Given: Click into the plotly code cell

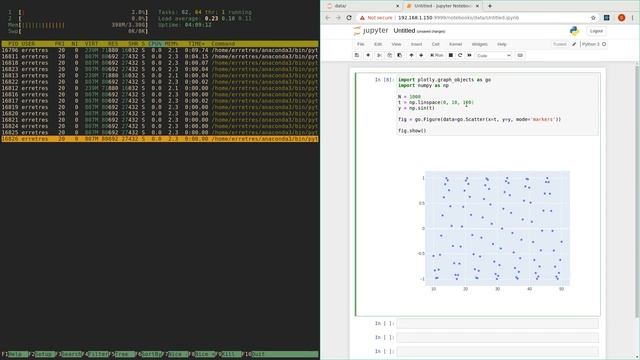Looking at the screenshot, I should tap(498, 105).
